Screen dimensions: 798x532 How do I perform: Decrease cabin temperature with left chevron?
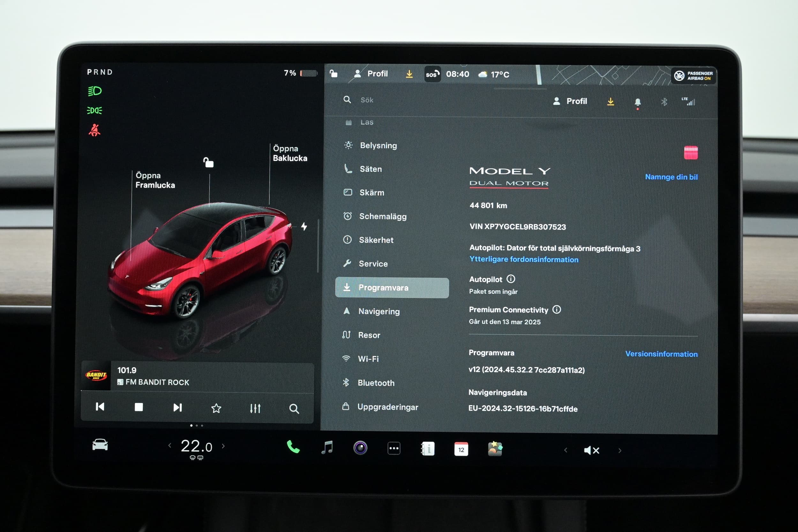[169, 446]
